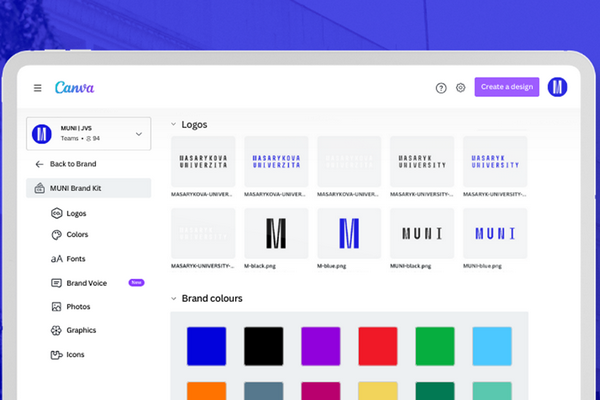600x400 pixels.
Task: Click the Brand colours section heading
Action: 212,298
